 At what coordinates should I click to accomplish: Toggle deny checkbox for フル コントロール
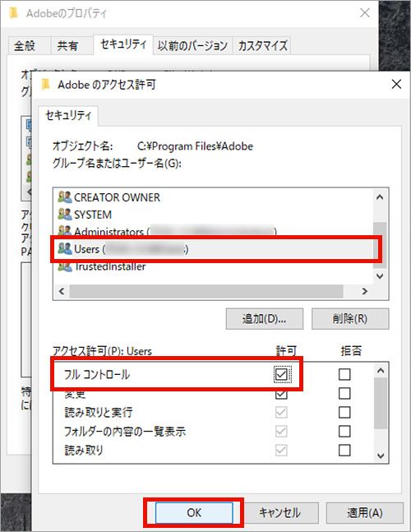[344, 374]
